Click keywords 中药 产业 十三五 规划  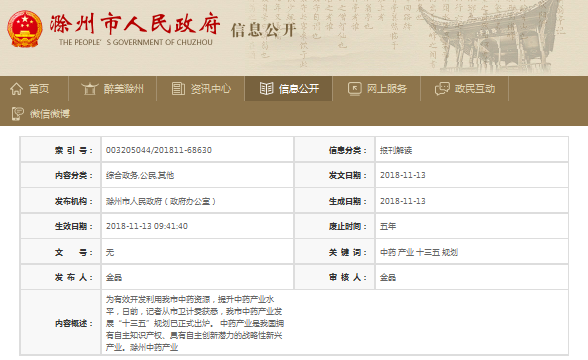(419, 252)
